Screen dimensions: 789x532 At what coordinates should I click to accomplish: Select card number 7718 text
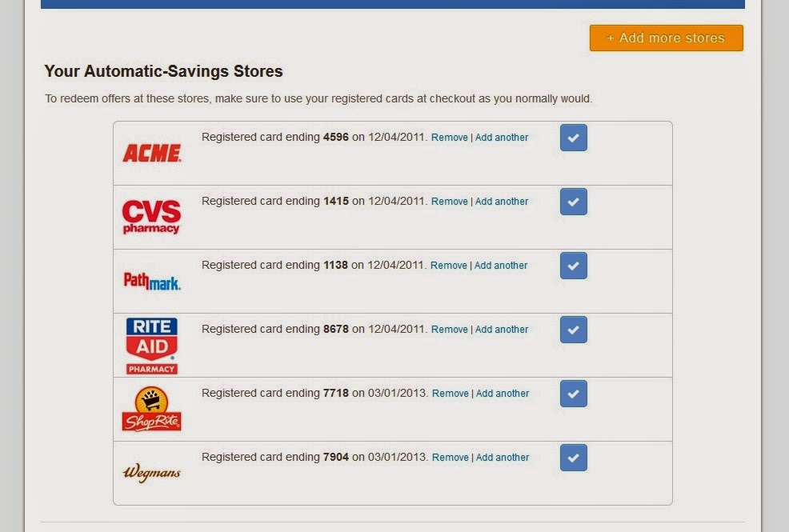(x=335, y=393)
